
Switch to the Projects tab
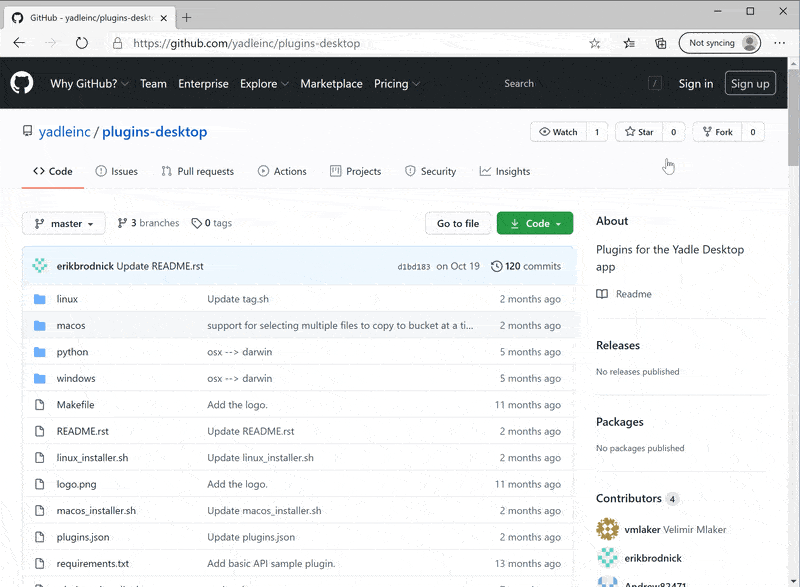(x=356, y=171)
